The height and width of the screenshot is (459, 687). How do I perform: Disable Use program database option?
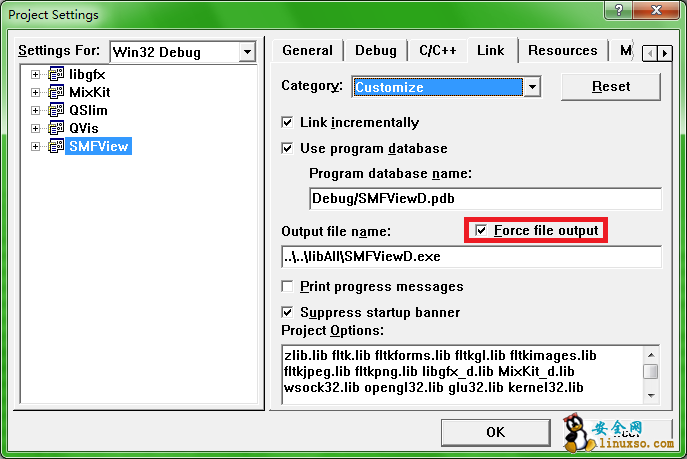(289, 148)
